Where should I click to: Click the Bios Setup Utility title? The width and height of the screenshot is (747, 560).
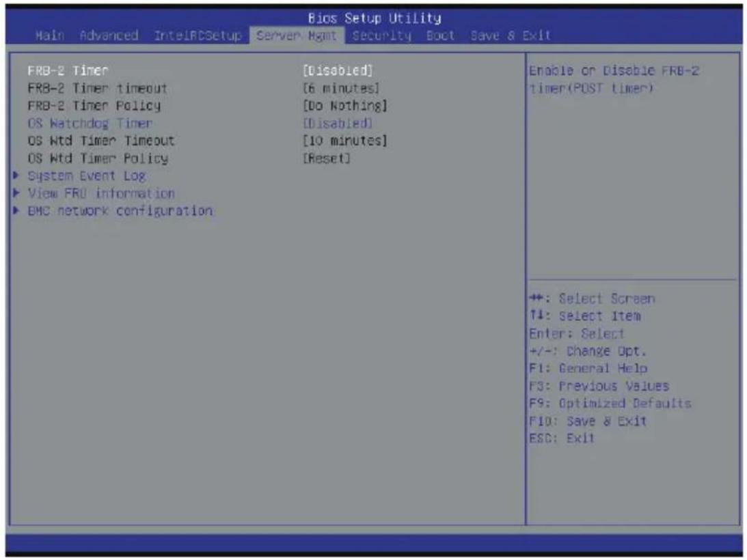point(375,18)
